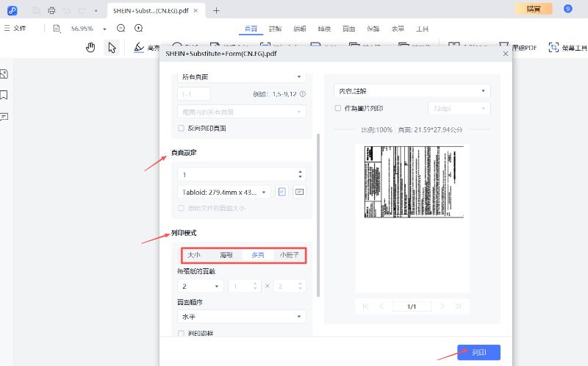Click the highlighter 高亮 tool icon
This screenshot has width=588, height=366.
(139, 47)
